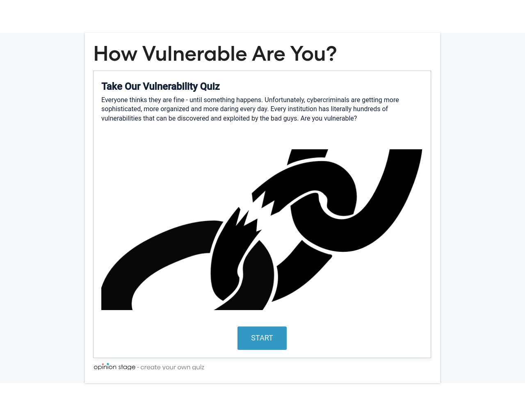525x420 pixels.
Task: Click the page background outside the quiz
Action: coord(41,205)
